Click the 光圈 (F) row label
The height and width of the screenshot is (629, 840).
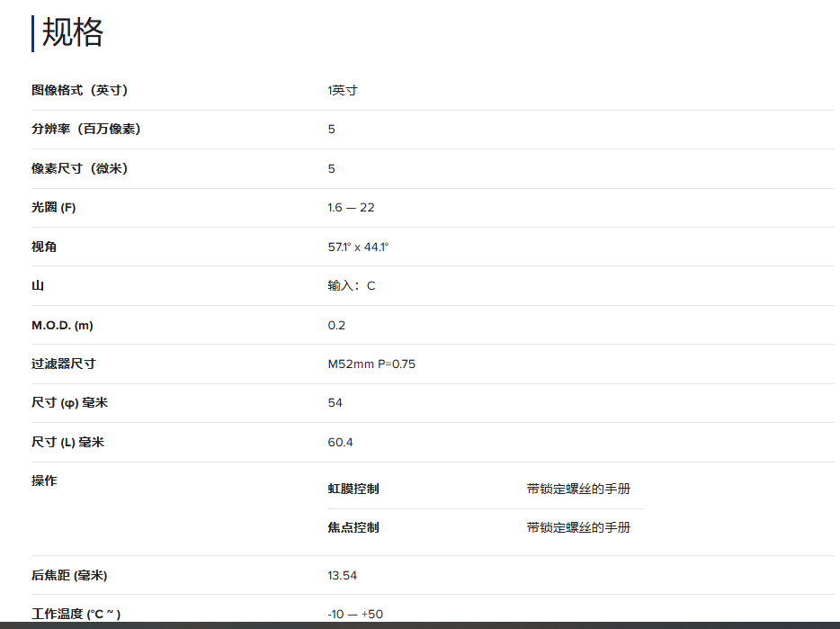54,208
